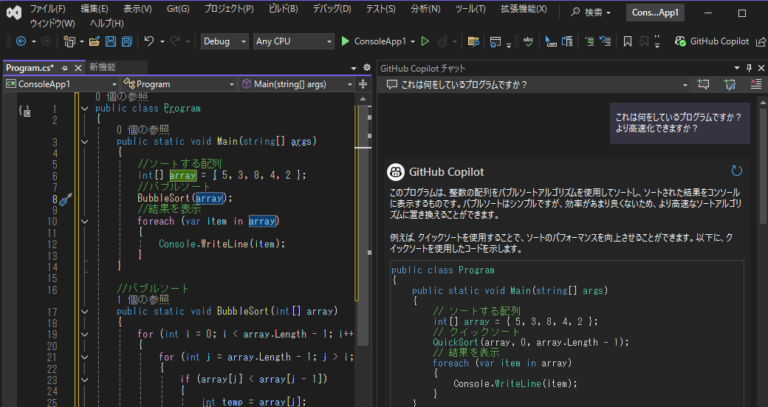
Task: Switch to the 新機能 tab
Action: tap(103, 67)
